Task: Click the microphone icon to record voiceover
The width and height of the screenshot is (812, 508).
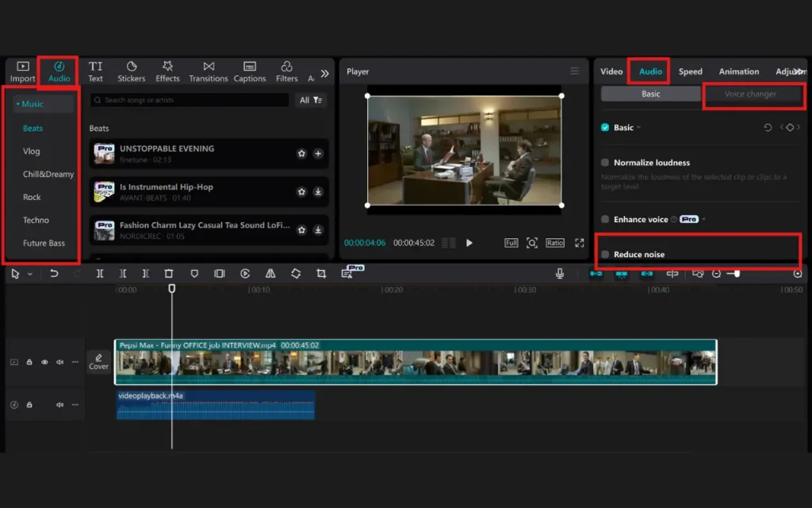Action: (x=560, y=273)
